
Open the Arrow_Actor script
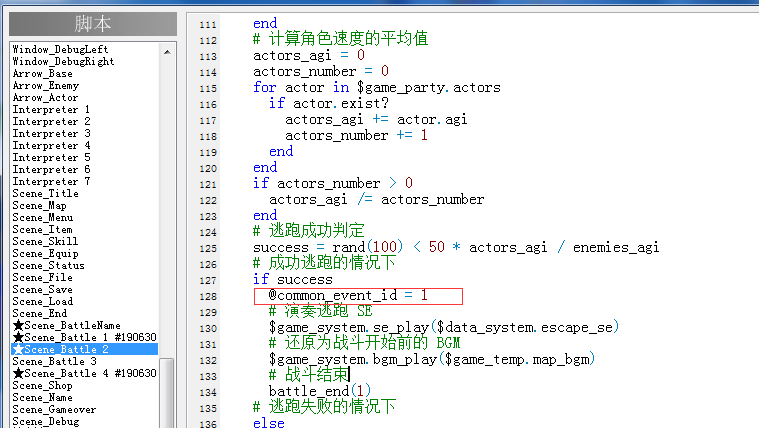point(45,97)
